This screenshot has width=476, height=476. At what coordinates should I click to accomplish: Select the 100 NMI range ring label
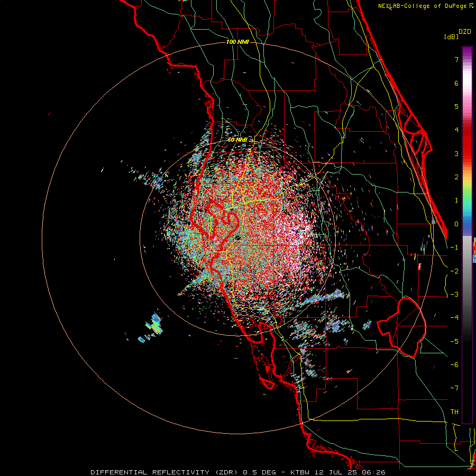tap(237, 42)
